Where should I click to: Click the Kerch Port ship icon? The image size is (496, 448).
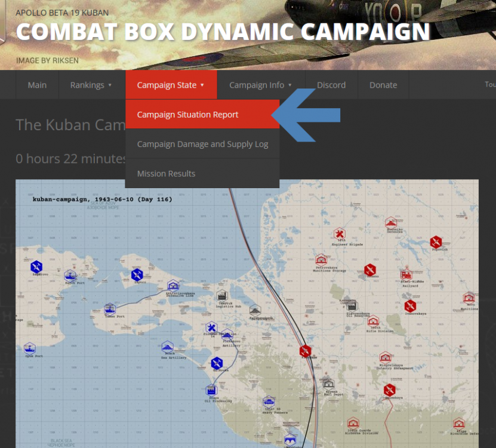pyautogui.click(x=70, y=275)
